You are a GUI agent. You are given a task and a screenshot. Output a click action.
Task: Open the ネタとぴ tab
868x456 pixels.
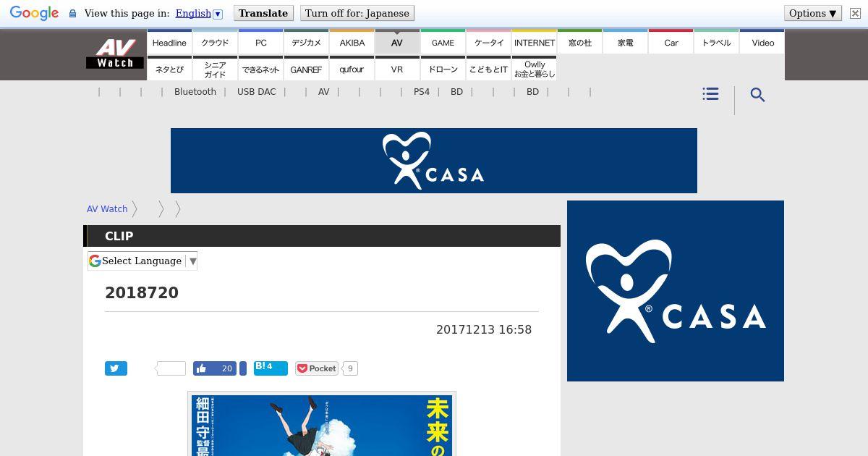[169, 69]
